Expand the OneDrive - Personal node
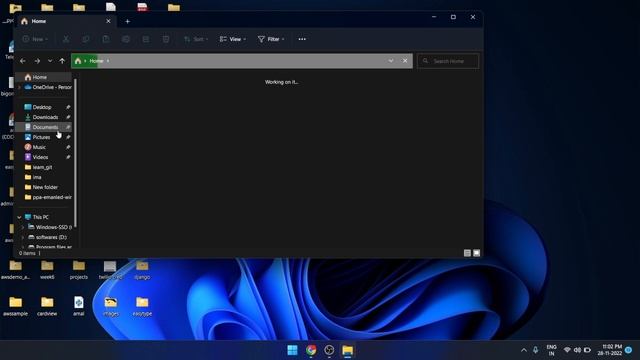The height and width of the screenshot is (360, 640). coord(19,87)
